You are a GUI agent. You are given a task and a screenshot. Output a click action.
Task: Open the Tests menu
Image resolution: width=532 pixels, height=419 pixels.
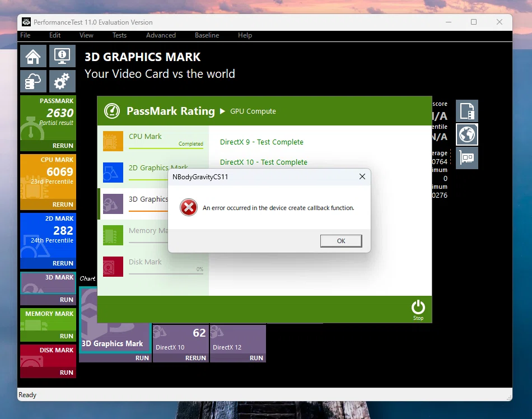click(x=119, y=35)
